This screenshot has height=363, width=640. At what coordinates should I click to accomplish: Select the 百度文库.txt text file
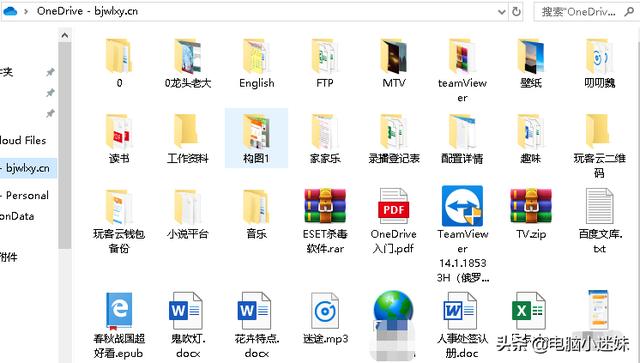[599, 220]
